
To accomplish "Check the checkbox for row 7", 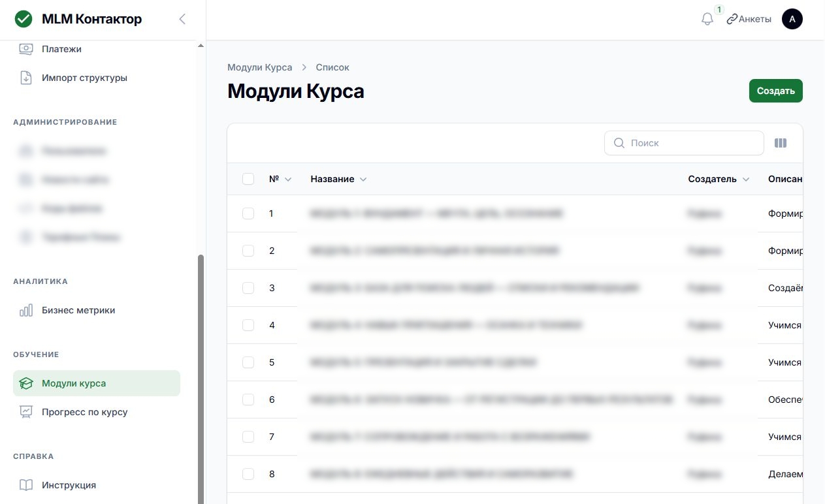I will pyautogui.click(x=248, y=437).
